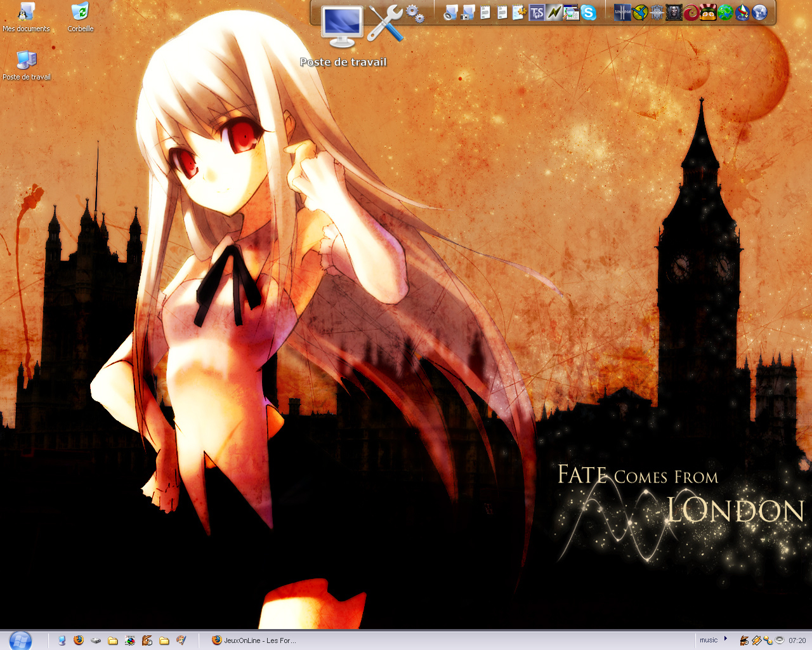Screen dimensions: 812x650
Task: Open the wrench and screwdriver tools dock icon
Action: [385, 23]
